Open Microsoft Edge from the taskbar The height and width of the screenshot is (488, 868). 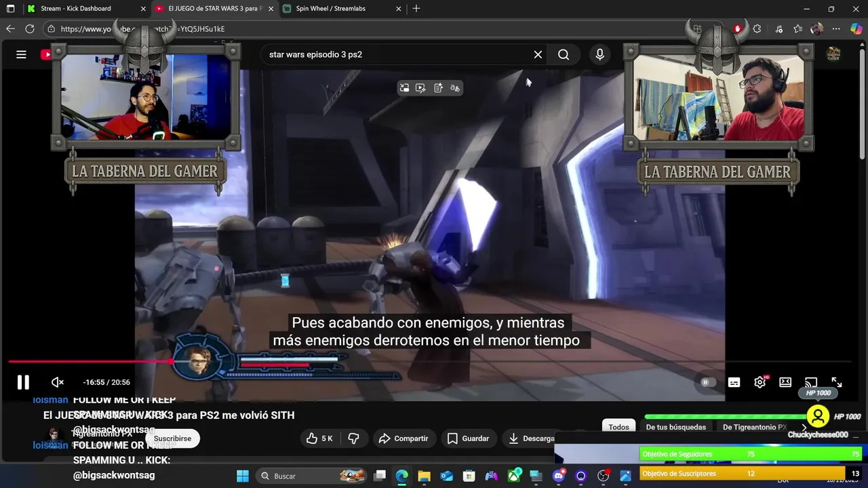tap(401, 476)
